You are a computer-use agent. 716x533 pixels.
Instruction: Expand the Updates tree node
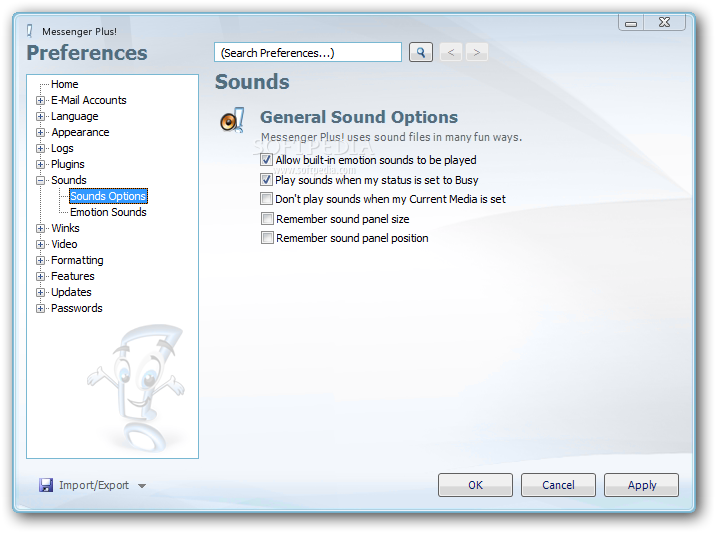point(41,292)
